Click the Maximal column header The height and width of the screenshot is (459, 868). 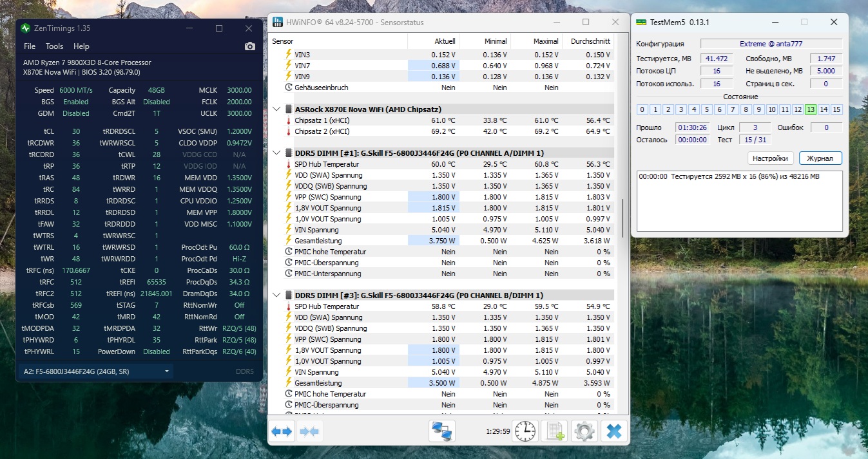537,41
